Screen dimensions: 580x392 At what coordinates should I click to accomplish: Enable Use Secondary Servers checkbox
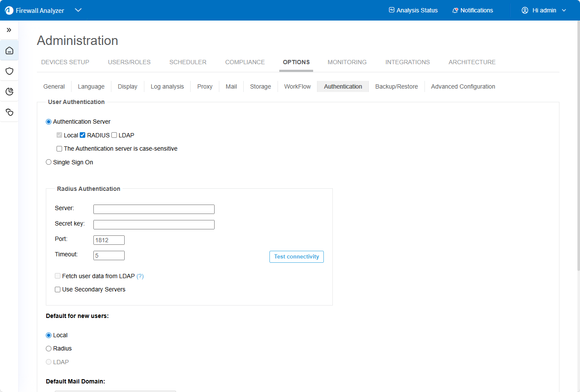coord(58,290)
